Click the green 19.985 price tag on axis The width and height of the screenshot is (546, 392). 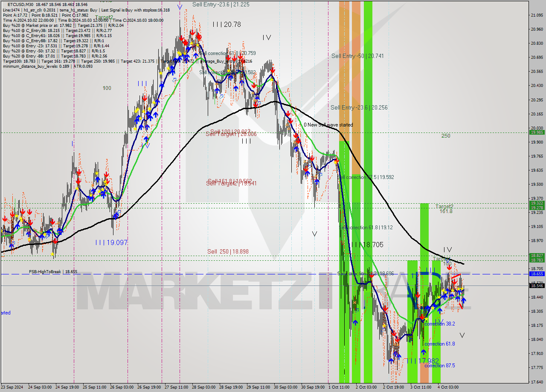[537, 133]
